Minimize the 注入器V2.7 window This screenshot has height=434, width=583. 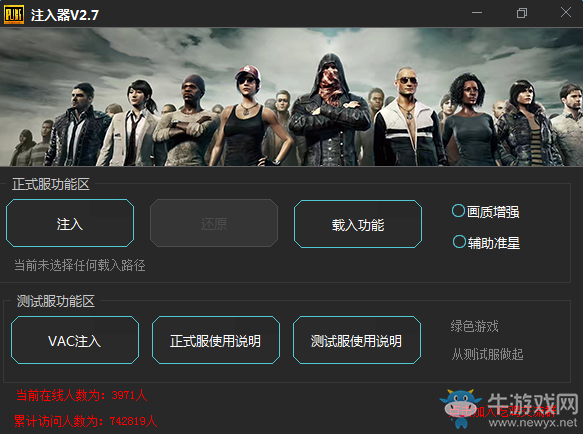coord(477,13)
